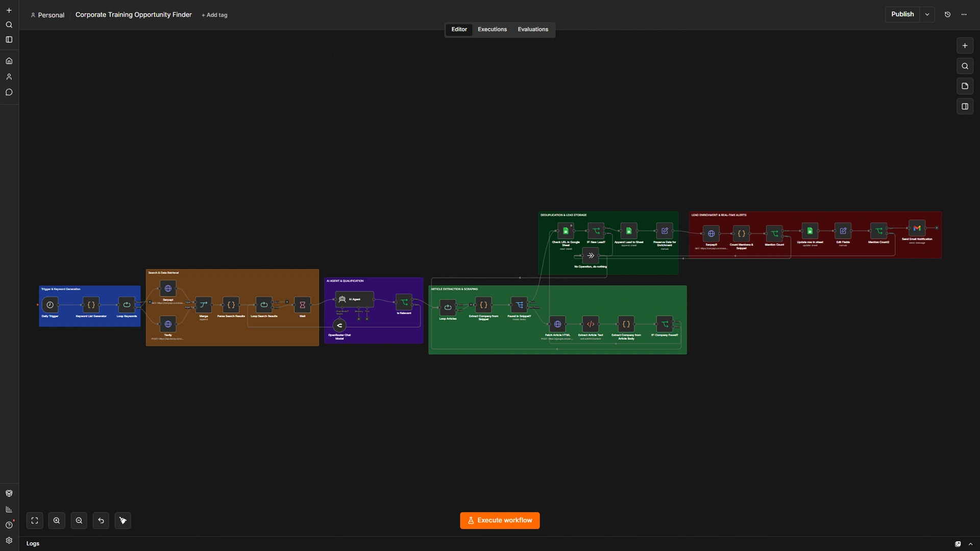Viewport: 980px width, 551px height.
Task: Select the Wait node
Action: 302,305
